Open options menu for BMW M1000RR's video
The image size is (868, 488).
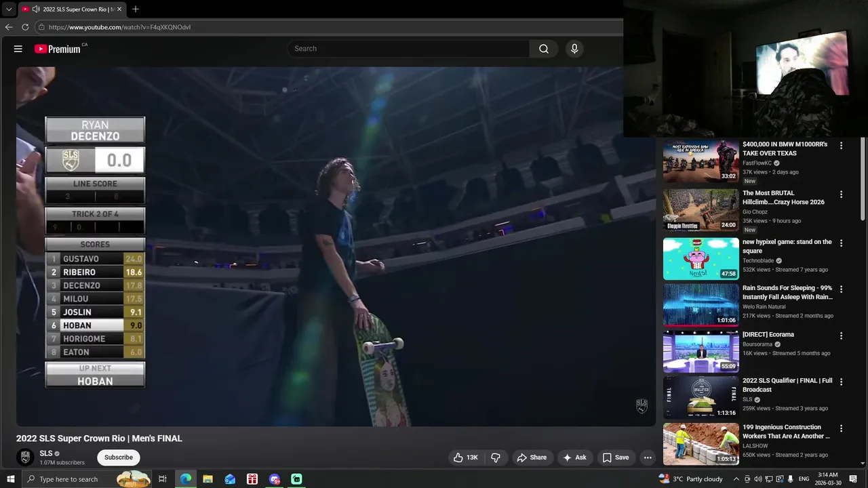pyautogui.click(x=841, y=146)
